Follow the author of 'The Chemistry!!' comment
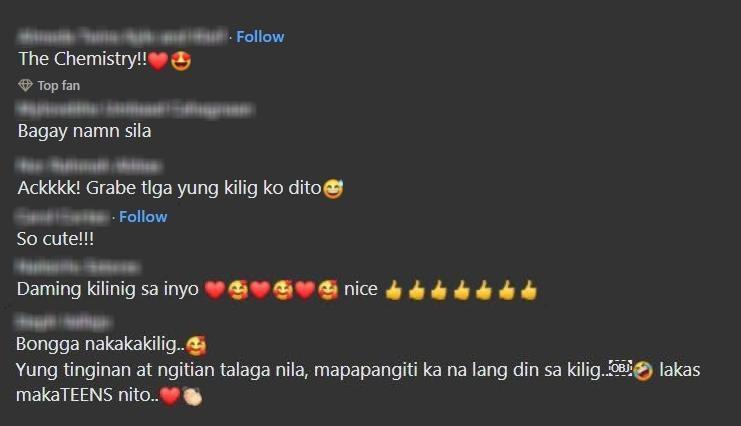741x426 pixels. click(x=260, y=37)
